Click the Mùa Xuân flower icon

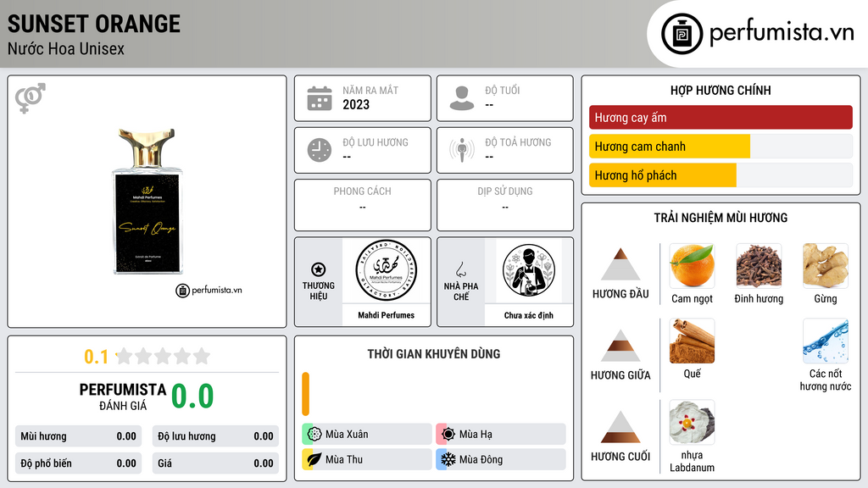tap(314, 435)
